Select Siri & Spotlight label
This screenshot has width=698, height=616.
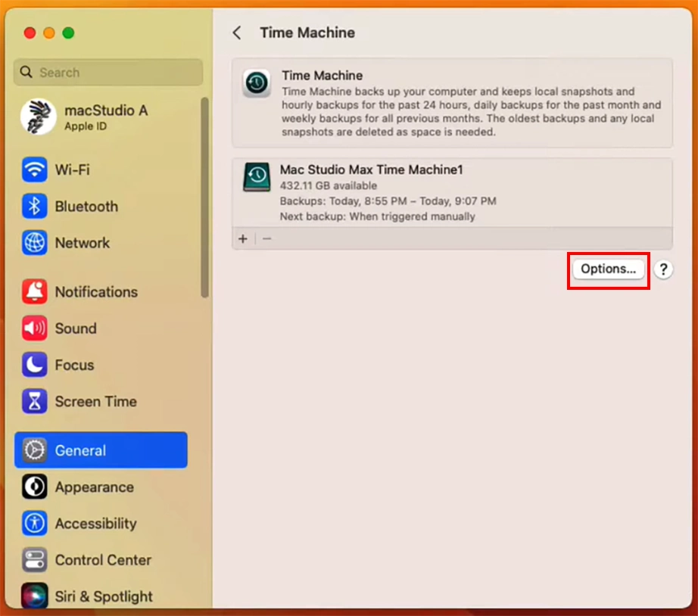[x=104, y=596]
